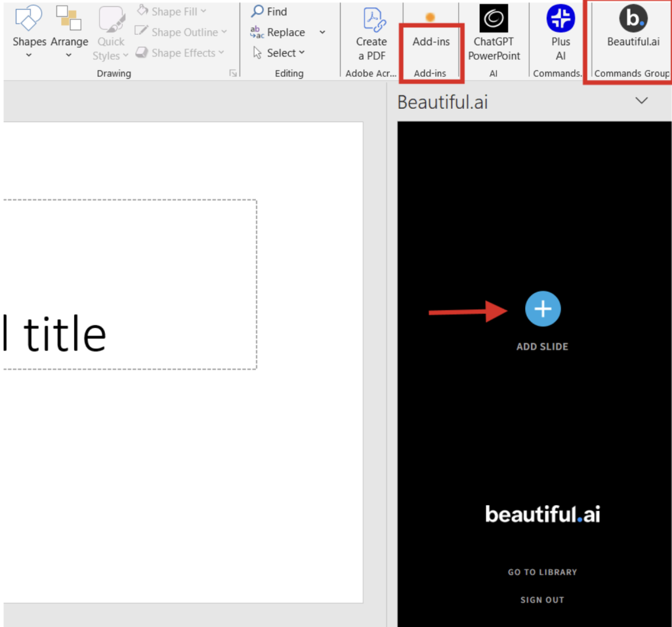Open the Select cursor tool

click(x=257, y=52)
